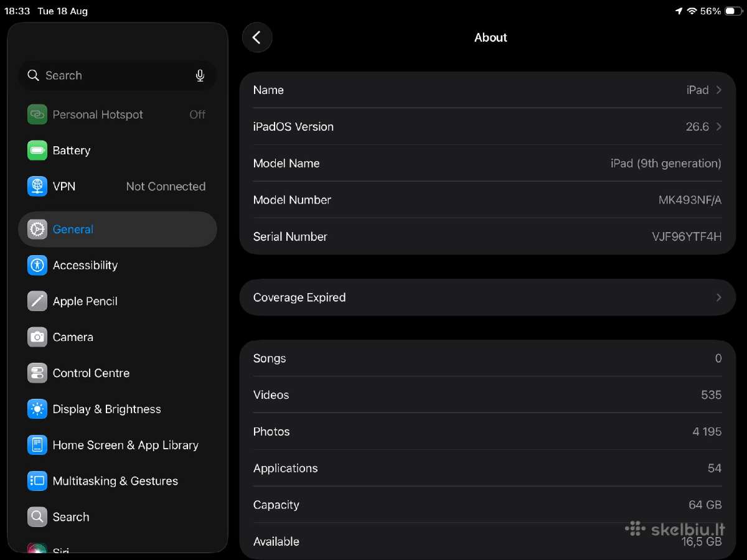
Task: Tap the Available storage row label
Action: tap(276, 542)
